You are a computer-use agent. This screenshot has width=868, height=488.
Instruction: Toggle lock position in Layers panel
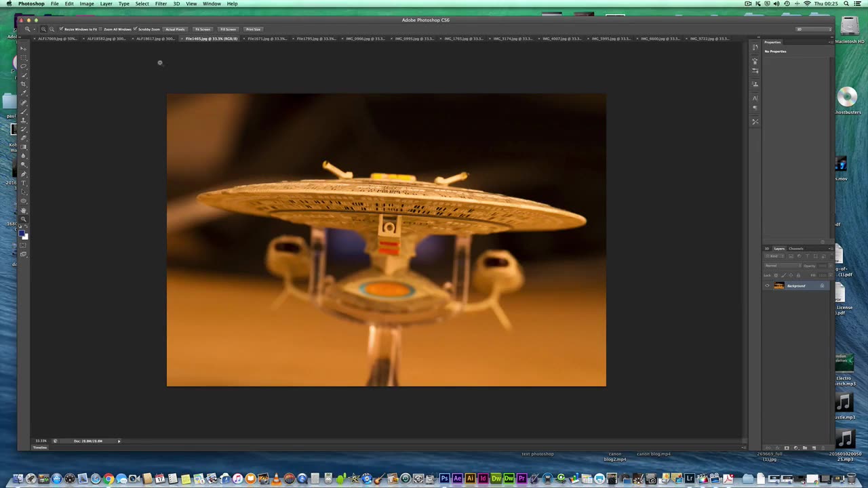pyautogui.click(x=791, y=275)
